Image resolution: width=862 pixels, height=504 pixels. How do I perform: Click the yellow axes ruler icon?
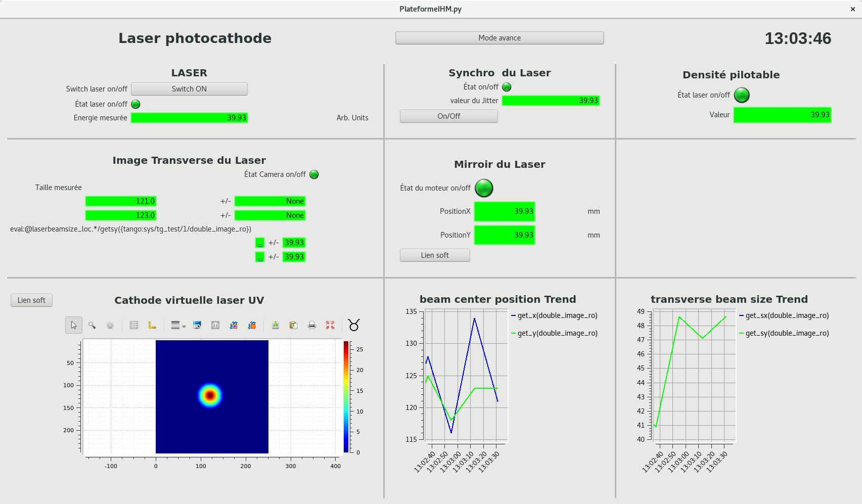152,325
